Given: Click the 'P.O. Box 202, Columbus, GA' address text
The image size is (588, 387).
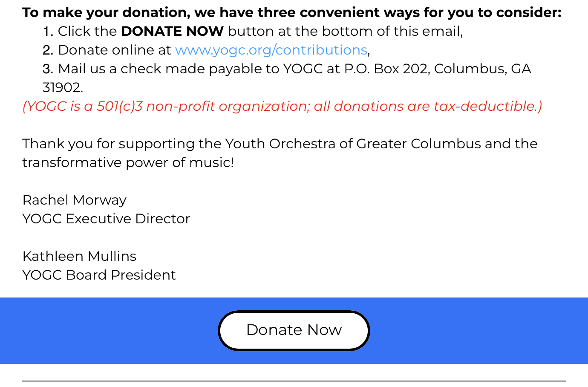Looking at the screenshot, I should [x=438, y=69].
